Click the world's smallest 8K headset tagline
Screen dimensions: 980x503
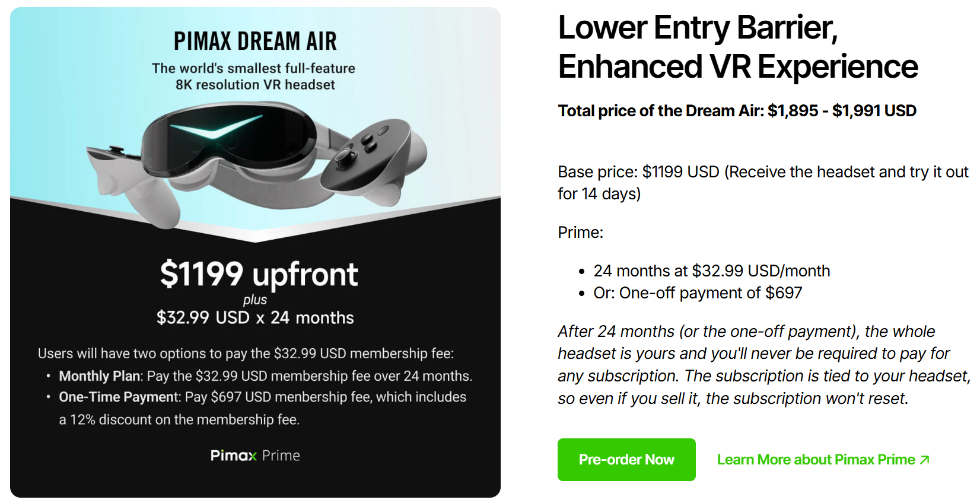254,77
